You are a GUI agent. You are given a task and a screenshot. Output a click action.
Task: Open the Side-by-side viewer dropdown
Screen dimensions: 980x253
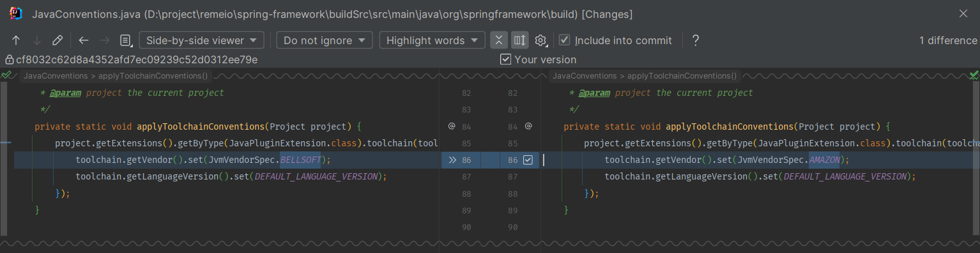[x=201, y=40]
